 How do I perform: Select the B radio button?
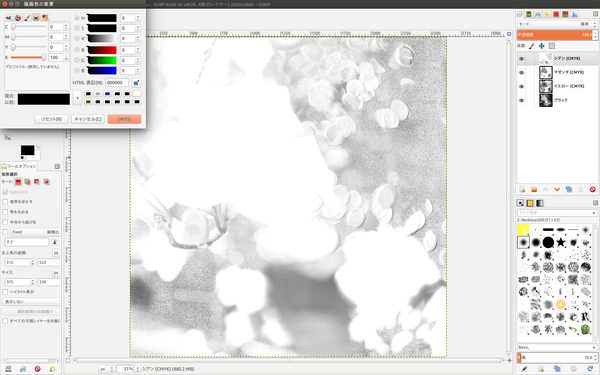77,70
